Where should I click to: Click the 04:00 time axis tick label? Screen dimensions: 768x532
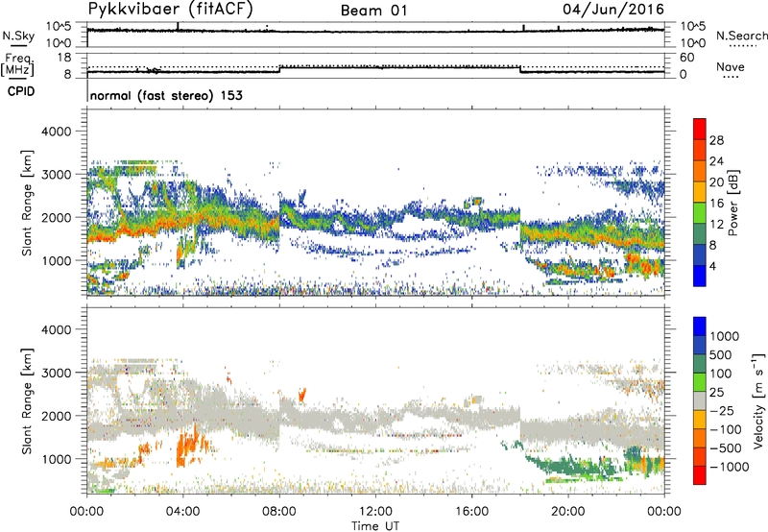click(183, 512)
